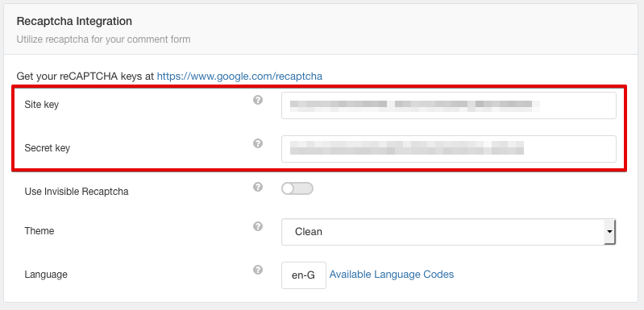Select the Site key label
The width and height of the screenshot is (644, 310).
[41, 105]
